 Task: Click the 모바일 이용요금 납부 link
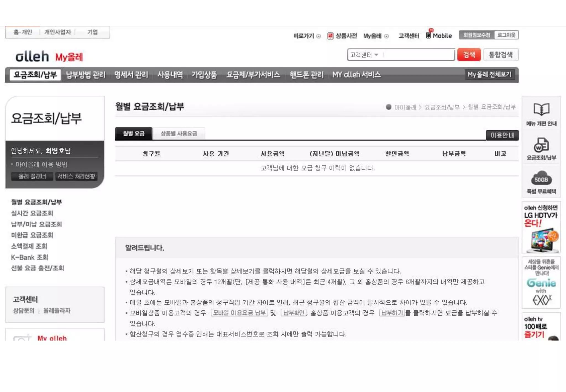coord(239,313)
